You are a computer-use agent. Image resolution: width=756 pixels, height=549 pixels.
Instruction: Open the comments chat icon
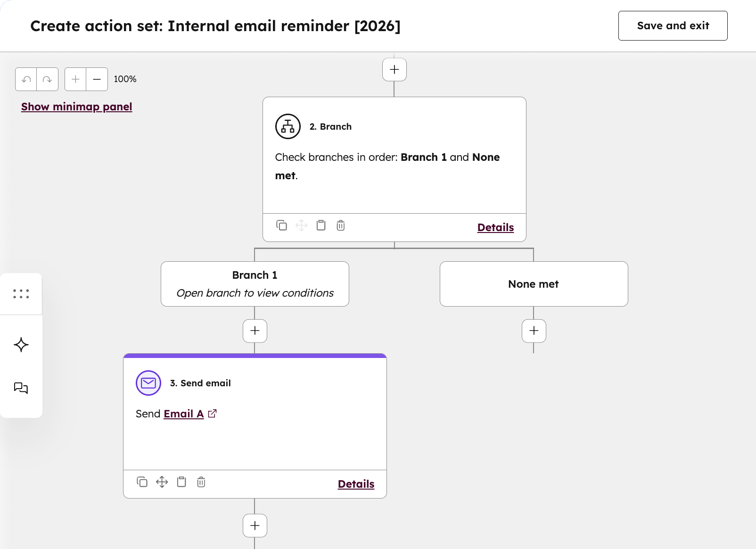pyautogui.click(x=21, y=388)
